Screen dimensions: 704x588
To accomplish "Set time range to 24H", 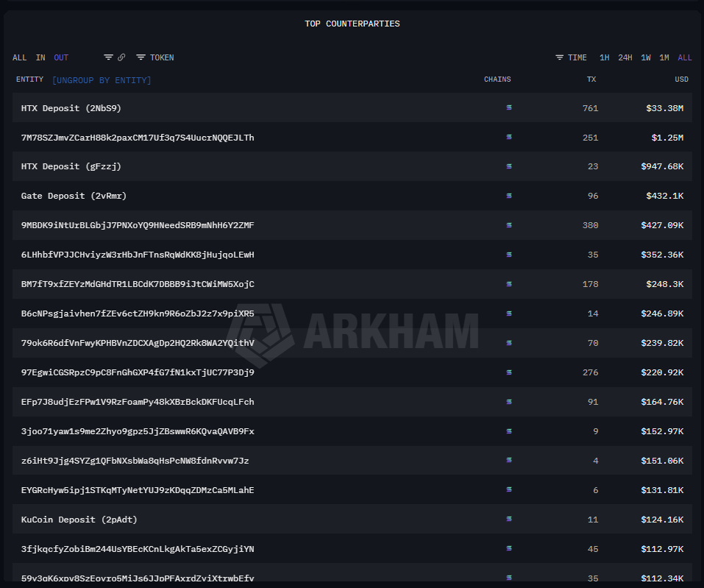I will (x=625, y=57).
